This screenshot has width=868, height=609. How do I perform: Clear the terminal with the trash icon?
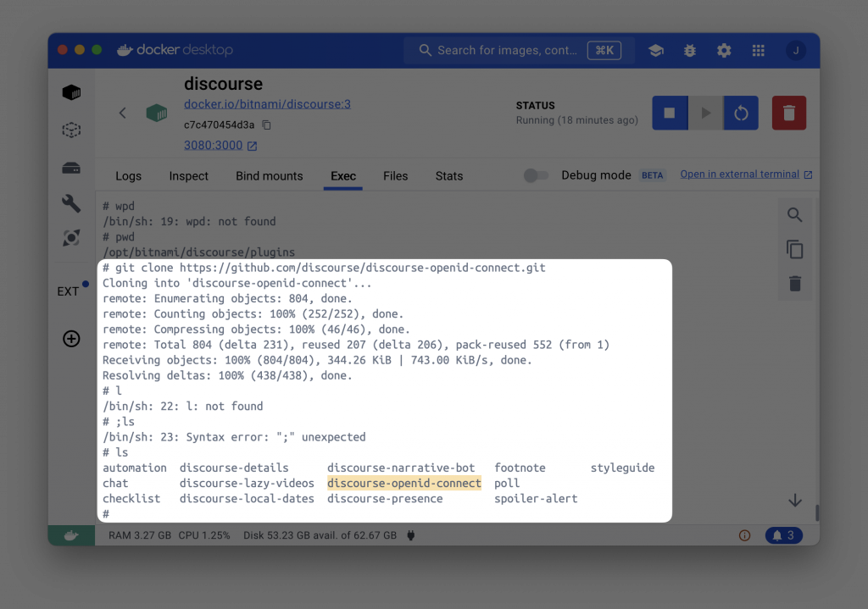point(795,283)
